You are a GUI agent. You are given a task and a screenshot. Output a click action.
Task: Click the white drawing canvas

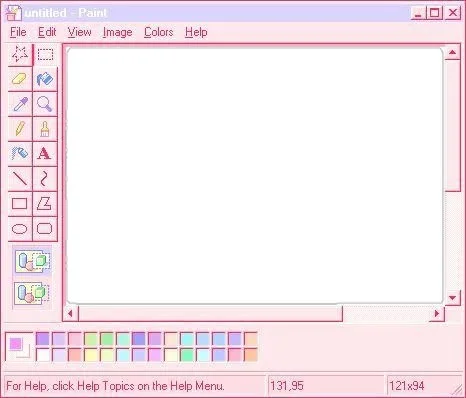click(255, 176)
